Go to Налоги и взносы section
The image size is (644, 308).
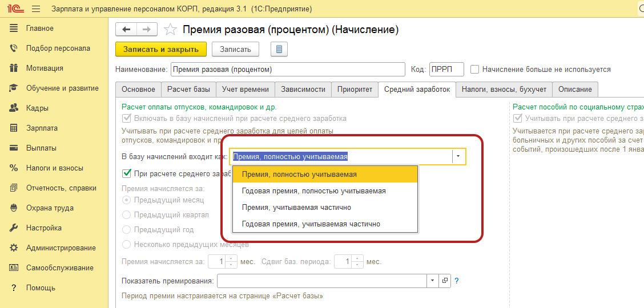54,168
